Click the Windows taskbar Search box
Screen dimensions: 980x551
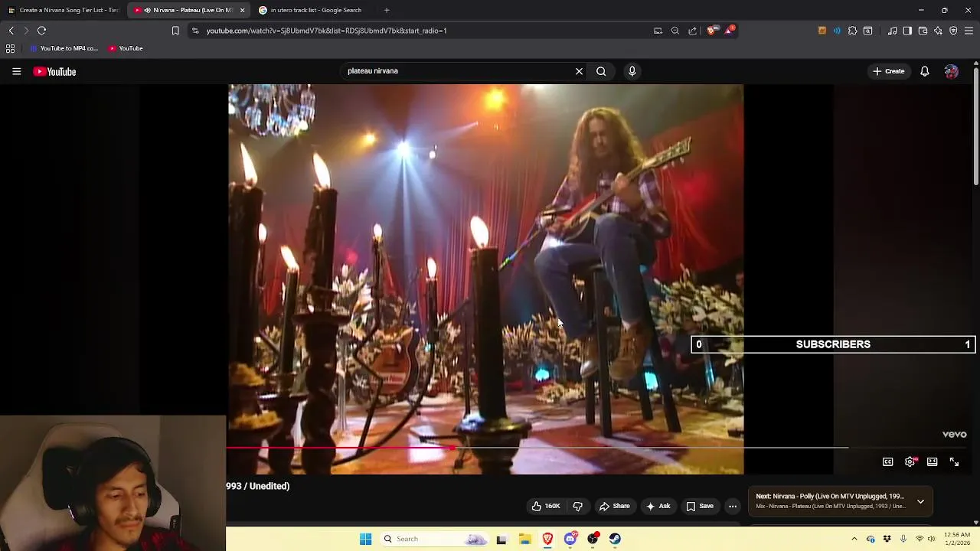tap(434, 539)
